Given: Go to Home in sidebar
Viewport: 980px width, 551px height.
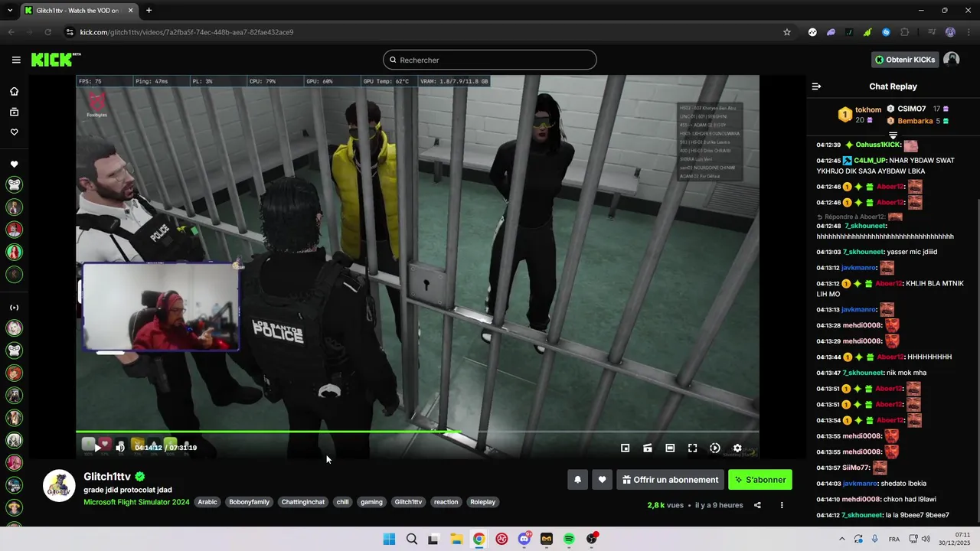Looking at the screenshot, I should tap(14, 92).
